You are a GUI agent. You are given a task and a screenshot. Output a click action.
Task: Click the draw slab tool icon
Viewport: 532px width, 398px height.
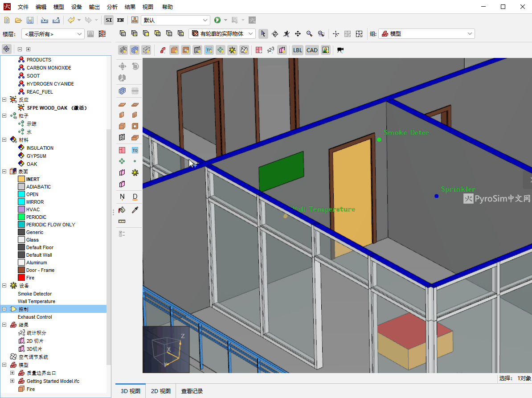click(x=122, y=104)
